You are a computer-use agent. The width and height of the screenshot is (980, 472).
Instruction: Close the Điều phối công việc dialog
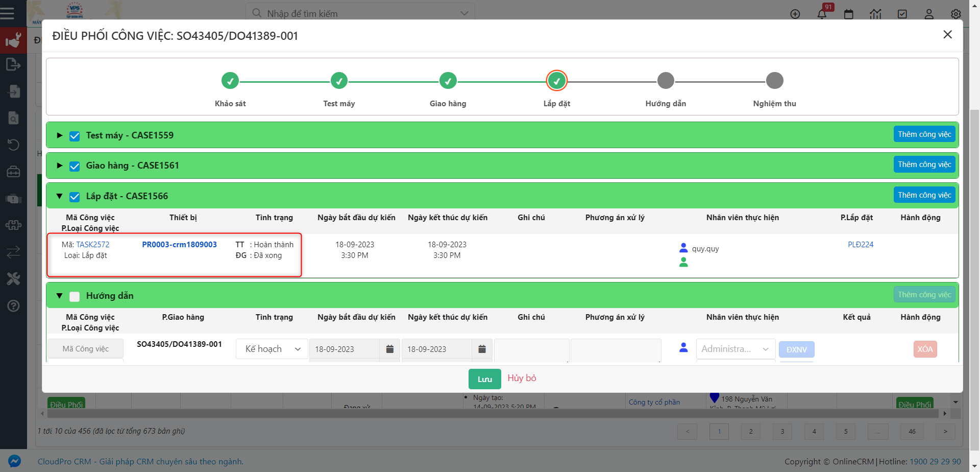[x=947, y=35]
